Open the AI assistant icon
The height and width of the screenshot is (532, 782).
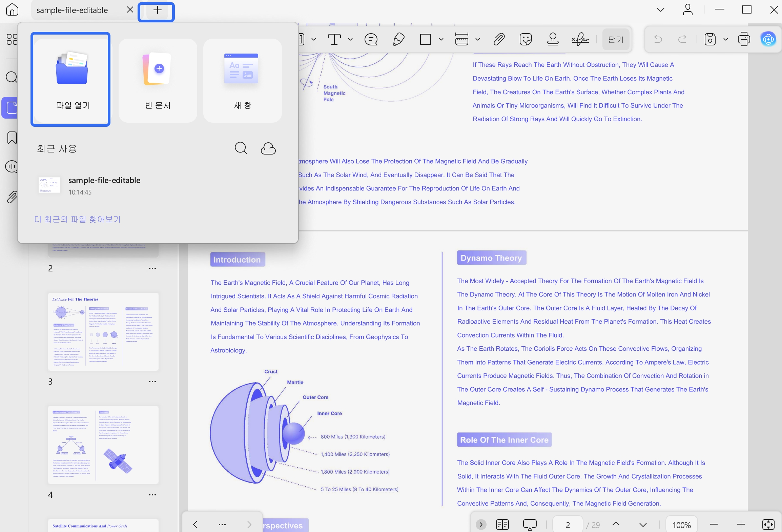pyautogui.click(x=768, y=39)
